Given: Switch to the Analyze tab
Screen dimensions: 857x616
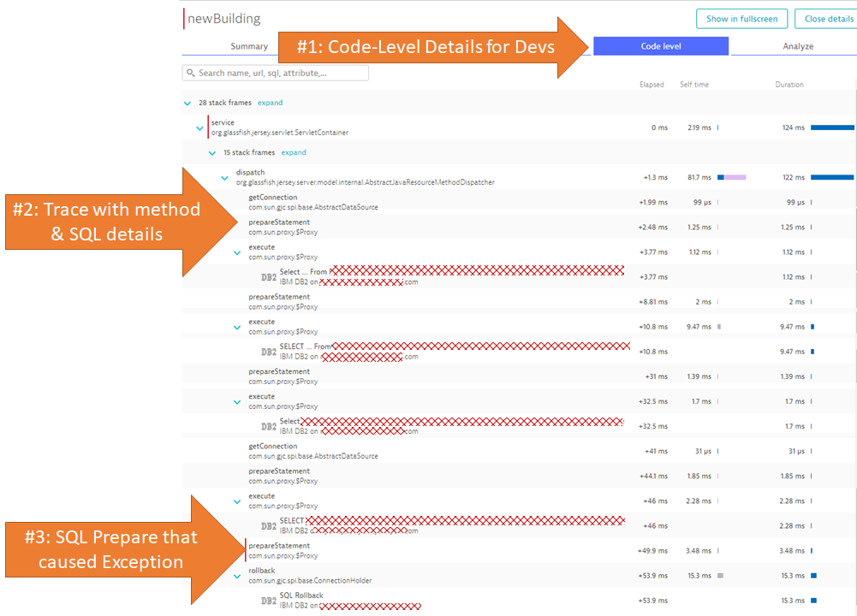Looking at the screenshot, I should point(798,46).
